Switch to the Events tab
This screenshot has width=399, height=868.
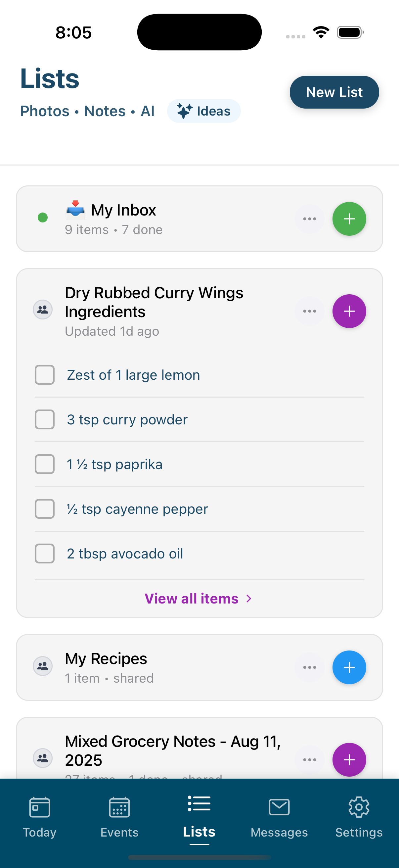pos(119,817)
